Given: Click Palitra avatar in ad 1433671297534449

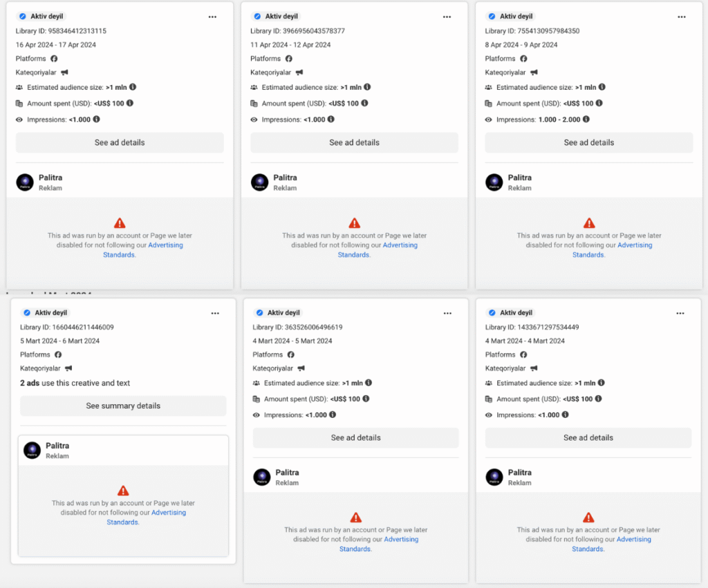Looking at the screenshot, I should coord(494,477).
